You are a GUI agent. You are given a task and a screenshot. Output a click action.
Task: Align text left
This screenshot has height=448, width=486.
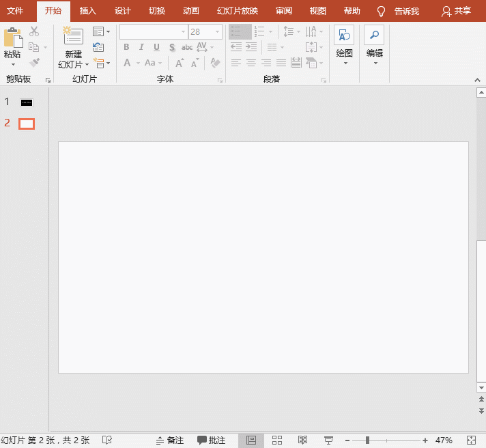(x=236, y=63)
